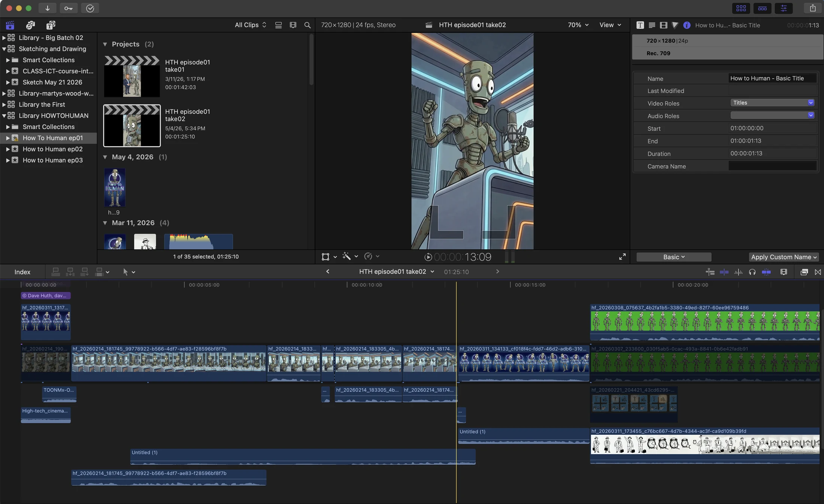Open the Keyword Editor key icon
Screen dimensions: 824x504
pyautogui.click(x=69, y=8)
